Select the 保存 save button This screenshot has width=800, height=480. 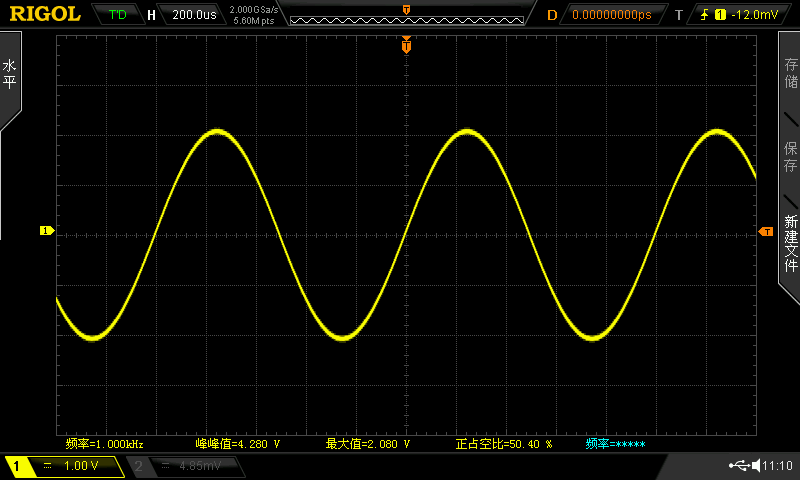[x=790, y=157]
